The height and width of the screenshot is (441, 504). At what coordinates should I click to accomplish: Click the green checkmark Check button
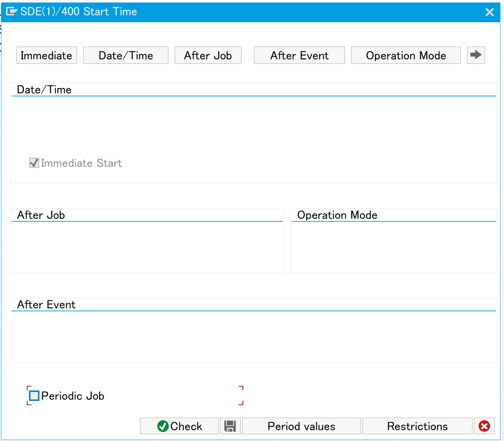(x=179, y=426)
